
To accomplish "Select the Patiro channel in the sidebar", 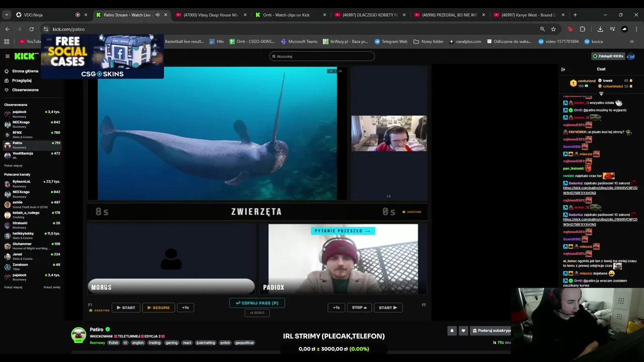I will (x=32, y=145).
